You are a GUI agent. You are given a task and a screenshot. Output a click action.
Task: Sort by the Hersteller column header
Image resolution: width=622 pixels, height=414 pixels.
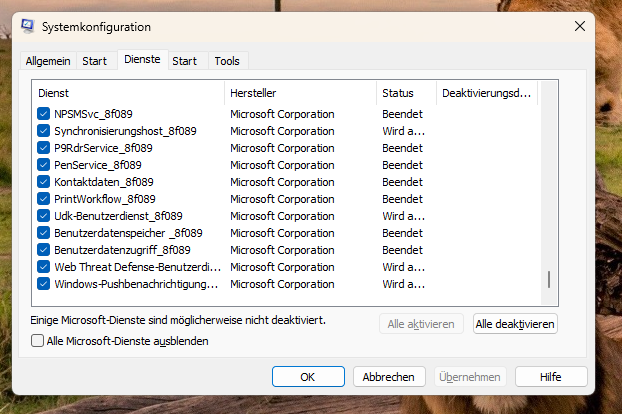(x=300, y=93)
